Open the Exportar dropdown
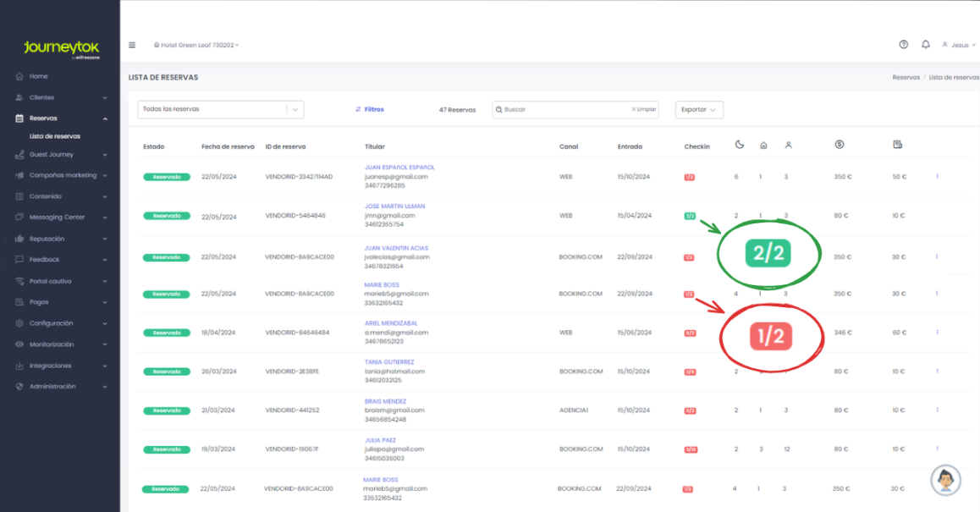980x512 pixels. point(698,110)
